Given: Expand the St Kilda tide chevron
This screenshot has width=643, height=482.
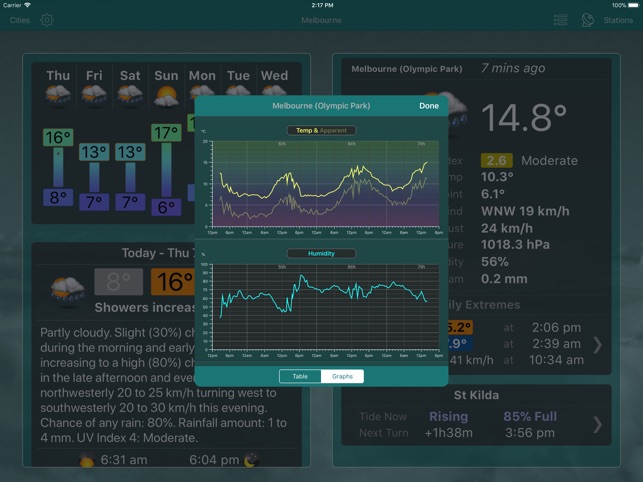Looking at the screenshot, I should (597, 425).
